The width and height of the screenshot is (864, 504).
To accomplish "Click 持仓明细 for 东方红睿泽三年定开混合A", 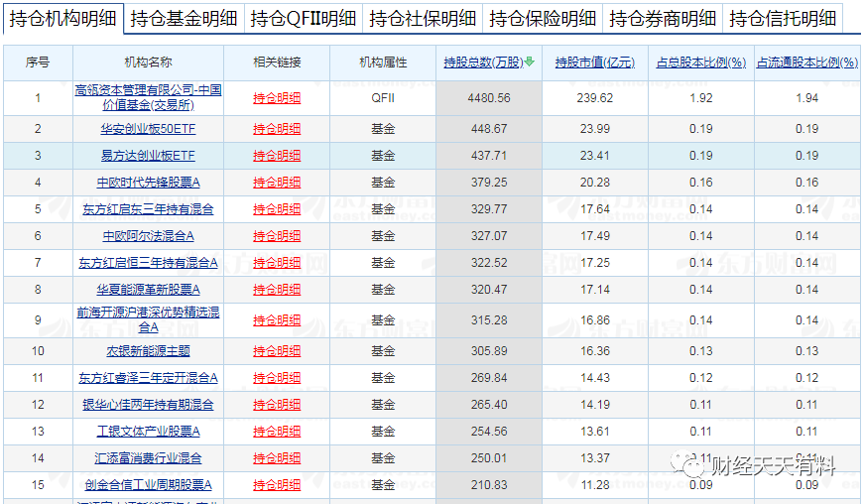I will pos(277,378).
